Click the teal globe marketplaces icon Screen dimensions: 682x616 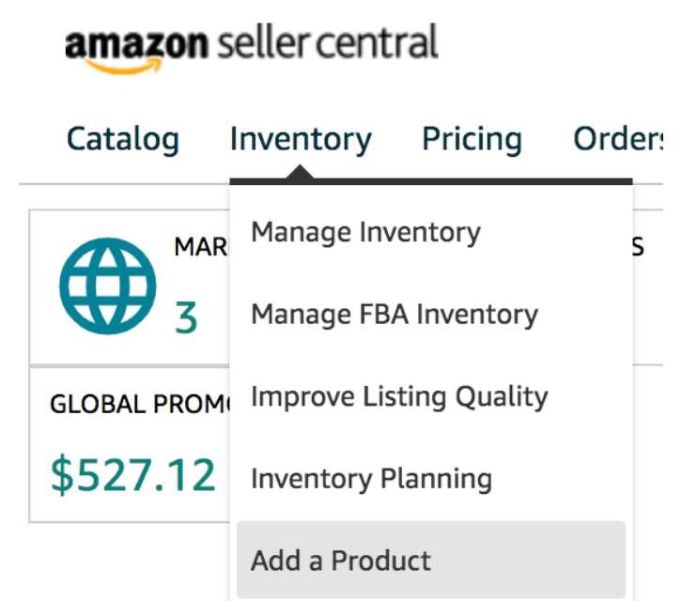[108, 286]
